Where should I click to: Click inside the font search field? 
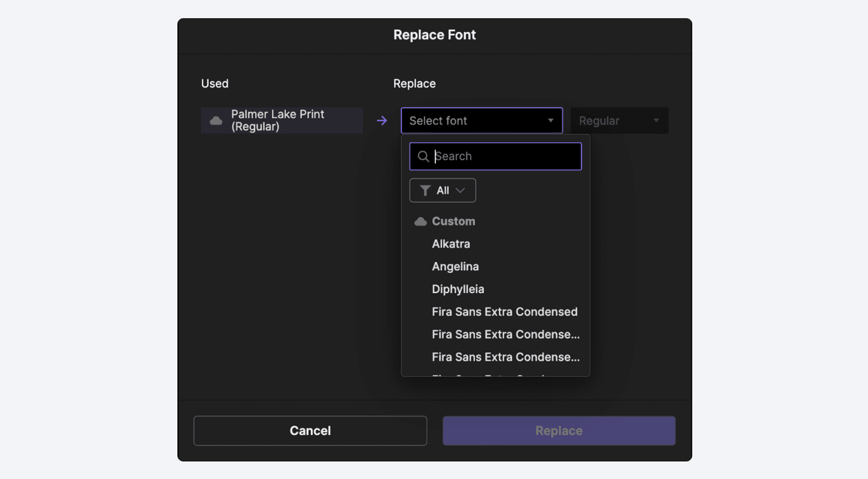point(495,156)
